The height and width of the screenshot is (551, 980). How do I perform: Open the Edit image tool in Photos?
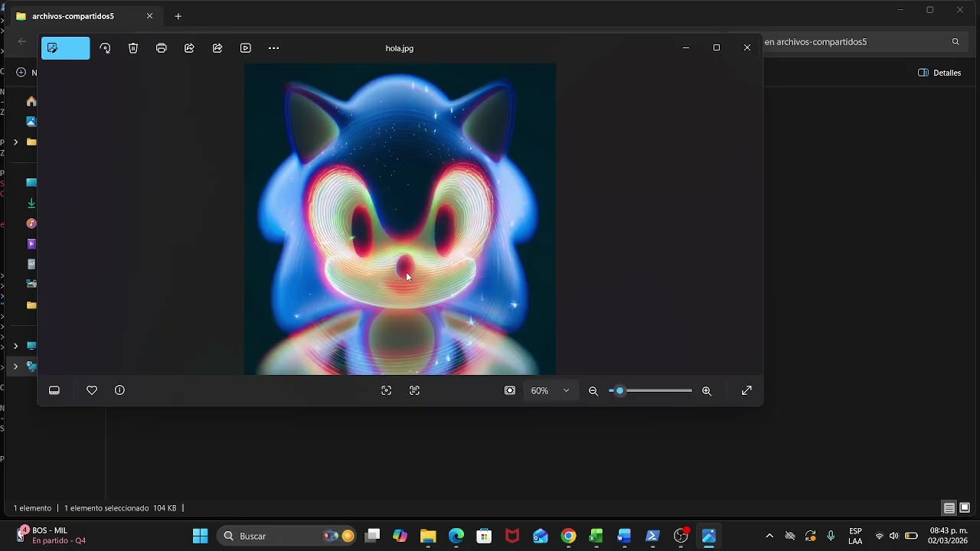[65, 48]
